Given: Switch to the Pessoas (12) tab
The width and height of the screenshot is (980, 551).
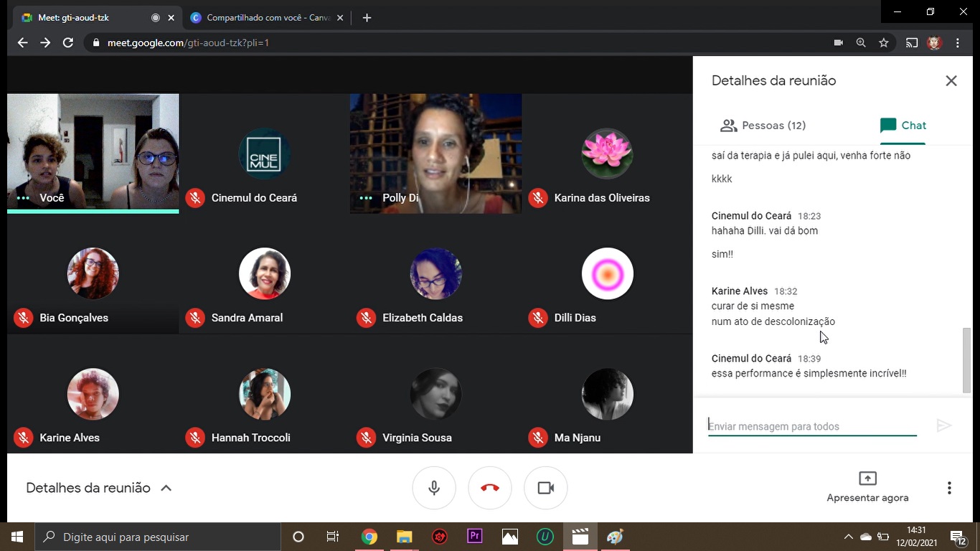Looking at the screenshot, I should (763, 126).
